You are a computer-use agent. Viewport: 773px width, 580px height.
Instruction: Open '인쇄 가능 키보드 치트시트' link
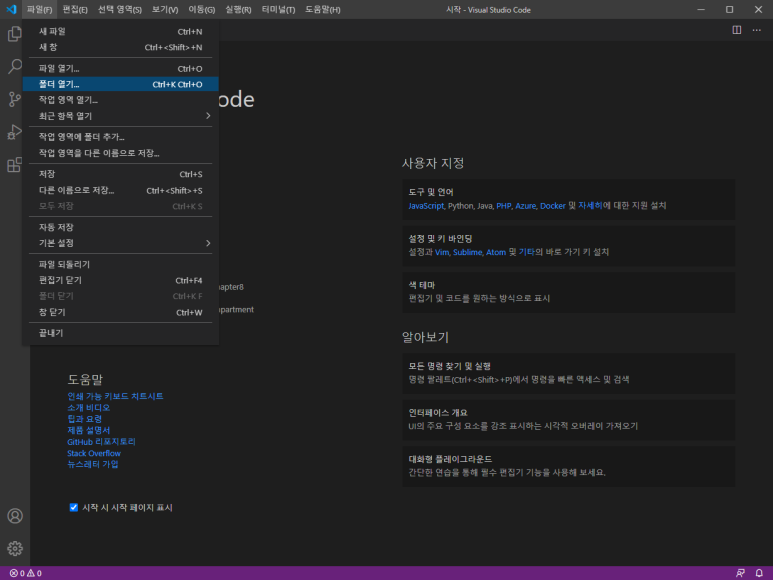[x=115, y=396]
